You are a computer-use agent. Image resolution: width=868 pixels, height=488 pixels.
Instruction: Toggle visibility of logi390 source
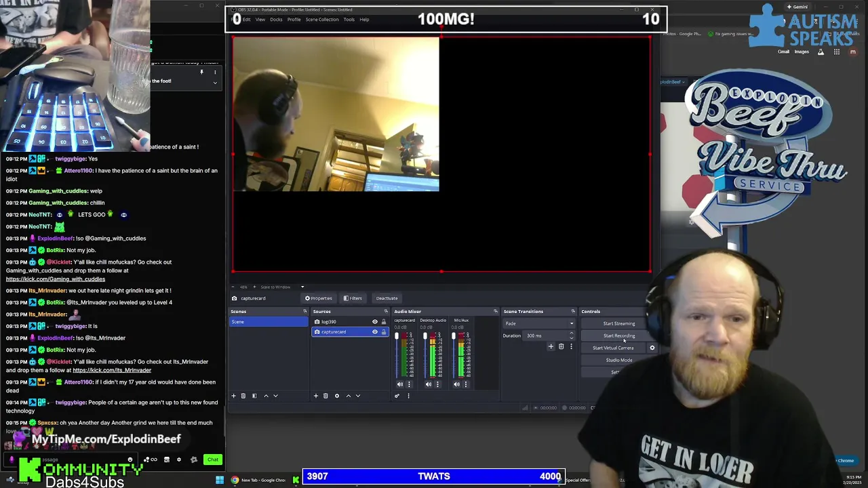374,322
